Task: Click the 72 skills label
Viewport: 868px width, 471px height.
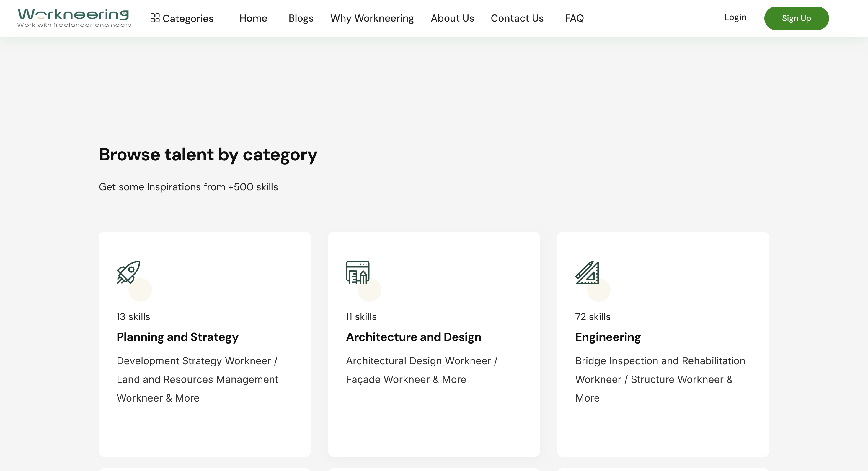Action: click(592, 316)
